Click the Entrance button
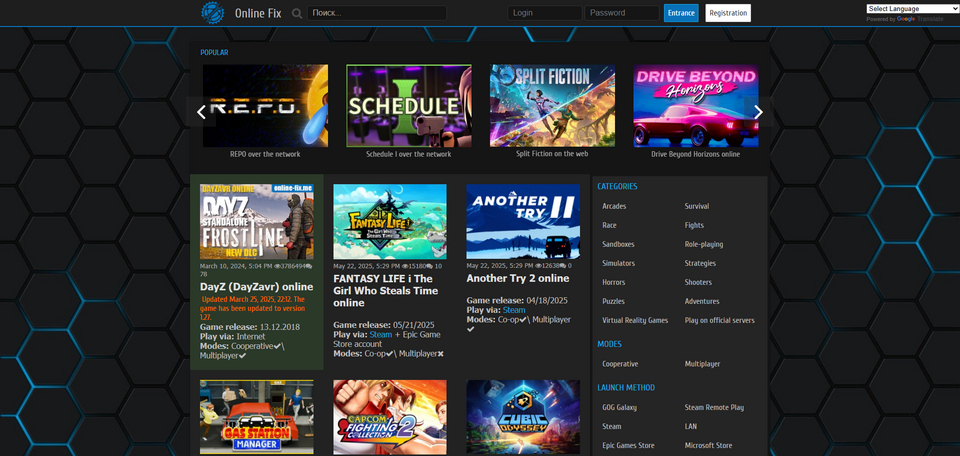Viewport: 960px width, 456px height. (x=681, y=13)
